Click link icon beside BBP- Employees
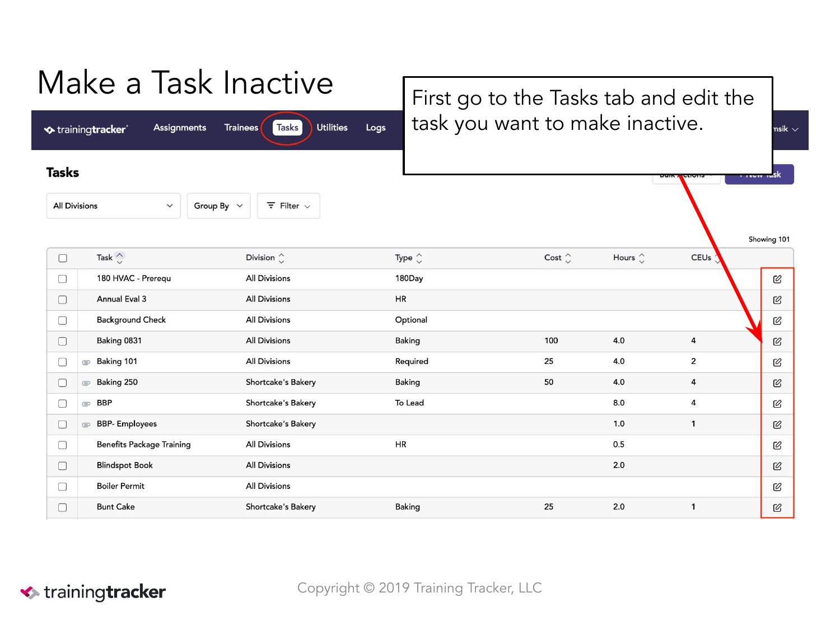 [x=86, y=424]
